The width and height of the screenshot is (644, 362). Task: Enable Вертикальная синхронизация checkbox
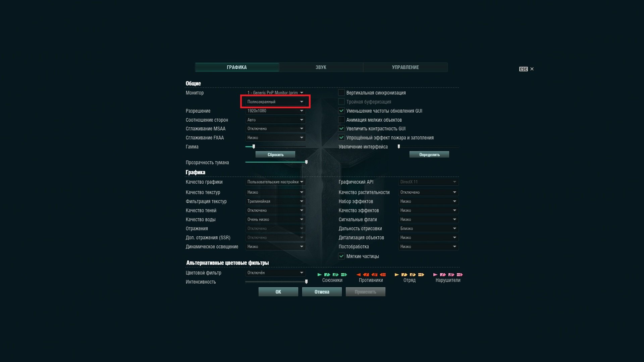pos(341,93)
